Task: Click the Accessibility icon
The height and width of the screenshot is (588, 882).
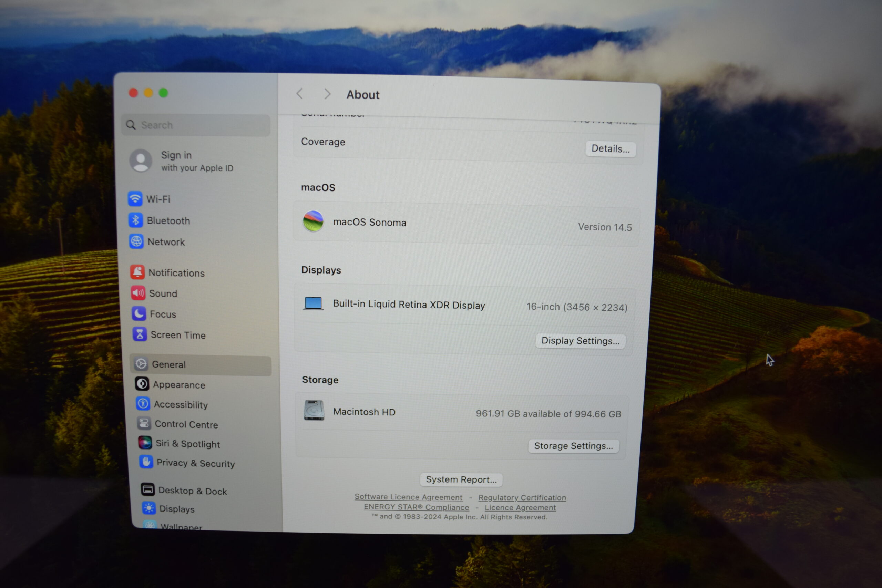Action: (x=143, y=403)
